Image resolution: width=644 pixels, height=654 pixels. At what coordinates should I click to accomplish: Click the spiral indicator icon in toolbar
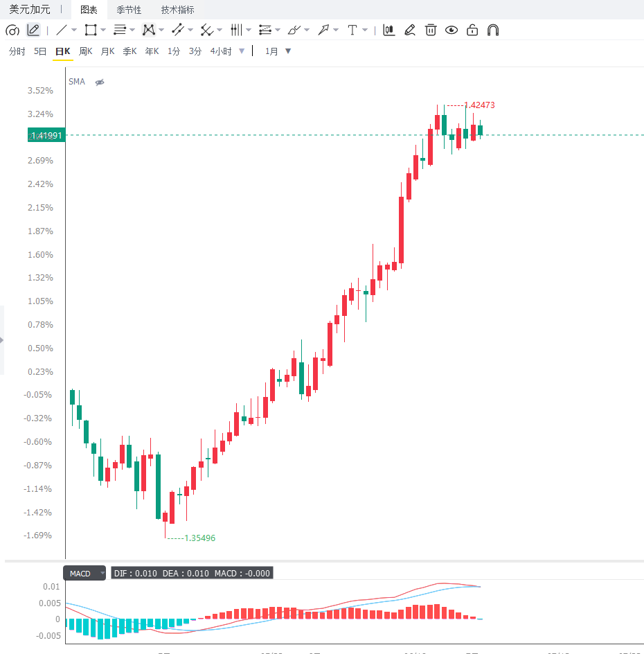coord(12,30)
